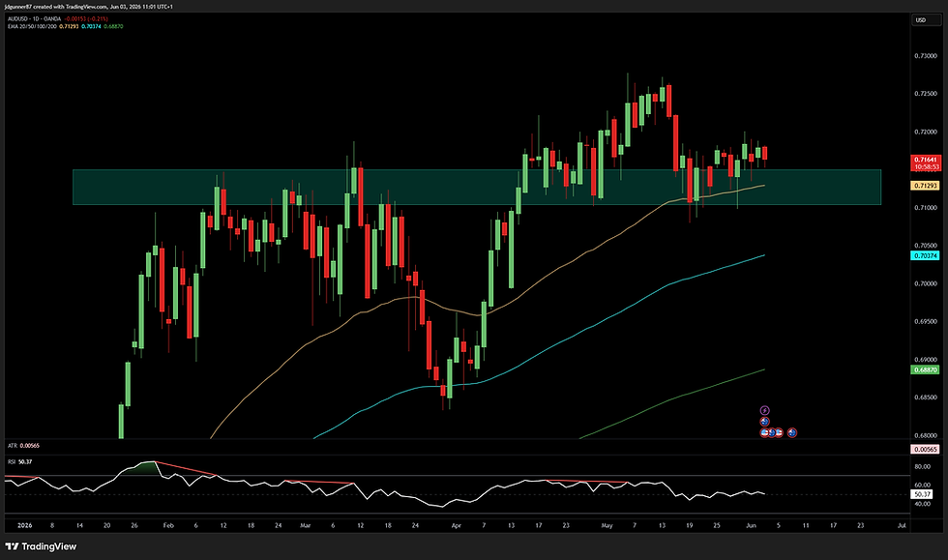Image resolution: width=948 pixels, height=560 pixels.
Task: Click the green EMA price label 0.68870
Action: click(x=926, y=369)
